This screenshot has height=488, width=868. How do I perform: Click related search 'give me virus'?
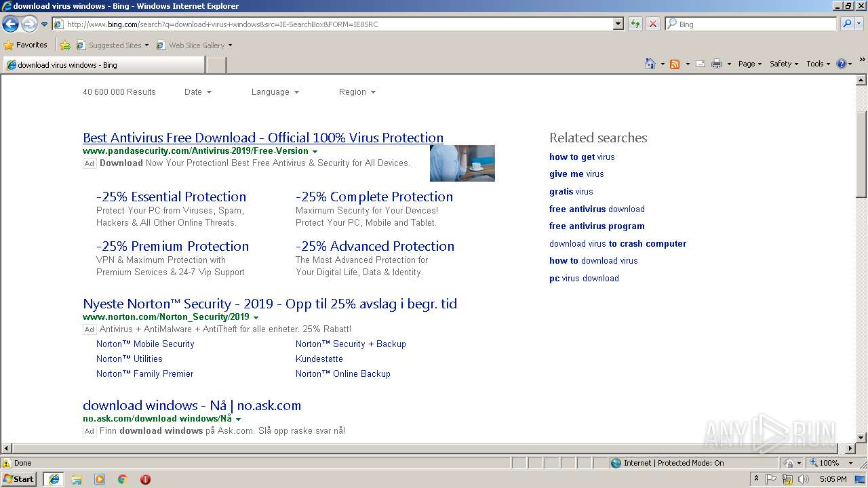point(576,174)
